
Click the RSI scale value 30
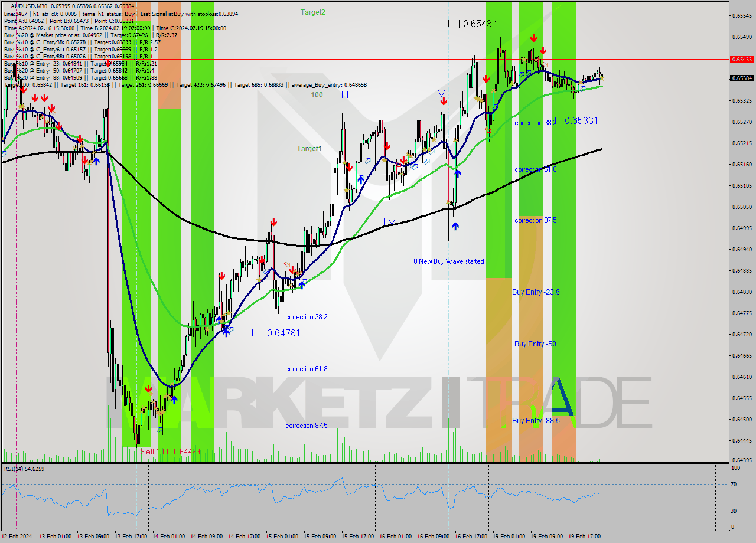735,511
